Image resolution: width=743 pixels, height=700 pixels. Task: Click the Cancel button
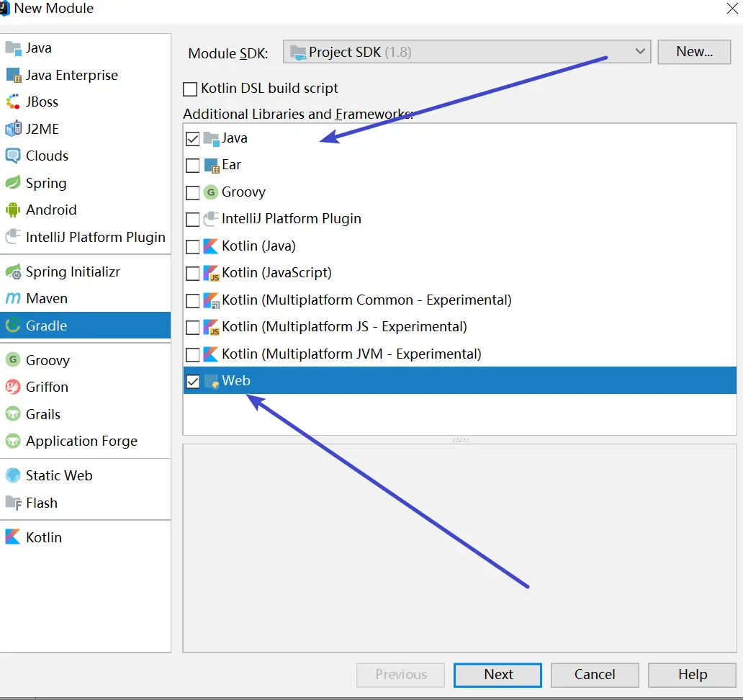[x=595, y=674]
